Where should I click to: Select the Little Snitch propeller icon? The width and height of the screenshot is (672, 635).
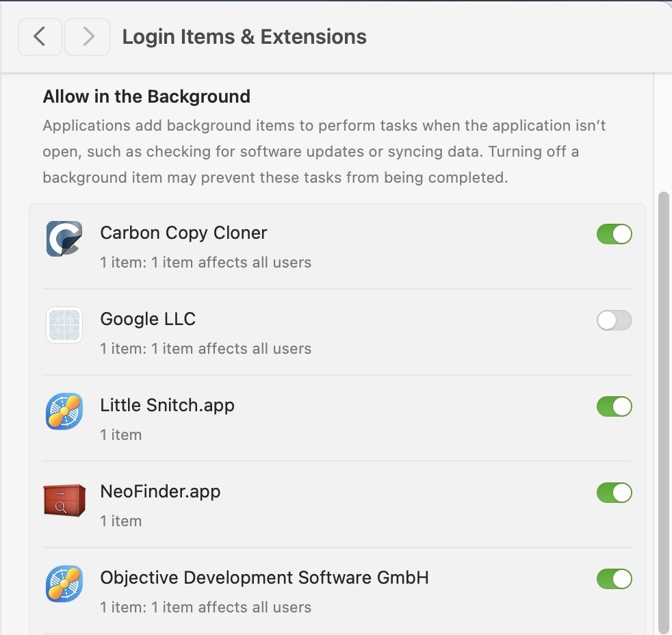point(64,411)
